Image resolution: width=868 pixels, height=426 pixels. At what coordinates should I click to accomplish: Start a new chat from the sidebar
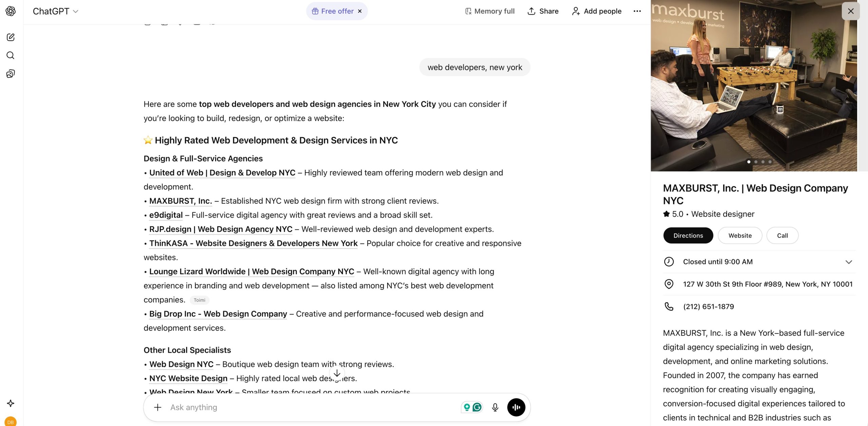[x=11, y=37]
